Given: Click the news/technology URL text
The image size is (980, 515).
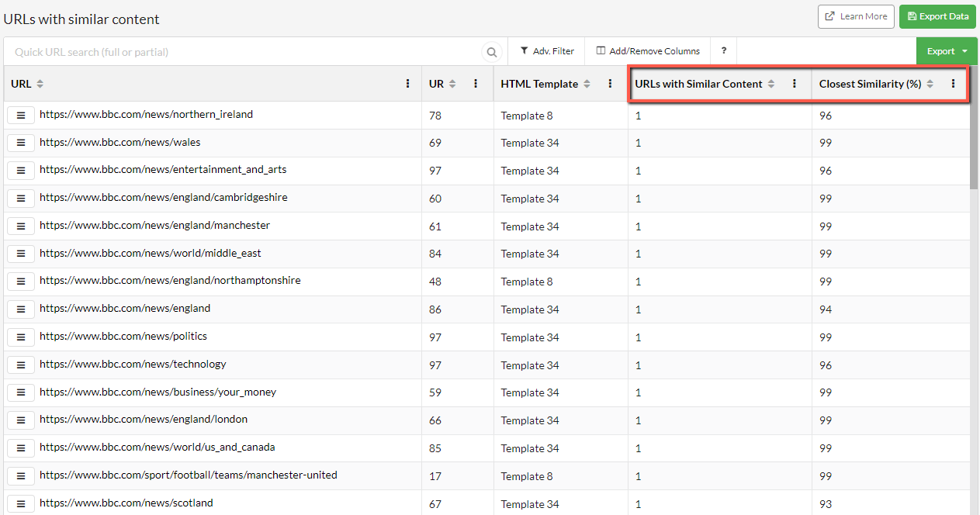Looking at the screenshot, I should [133, 364].
